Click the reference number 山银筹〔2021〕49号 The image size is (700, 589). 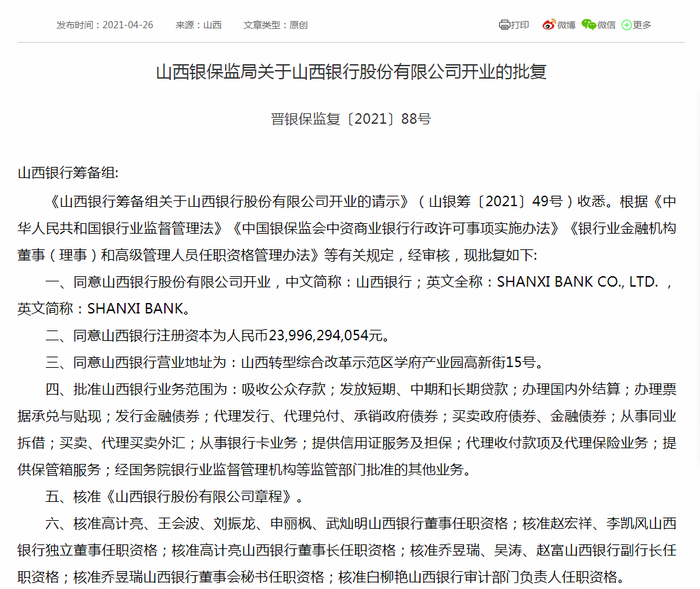point(495,201)
